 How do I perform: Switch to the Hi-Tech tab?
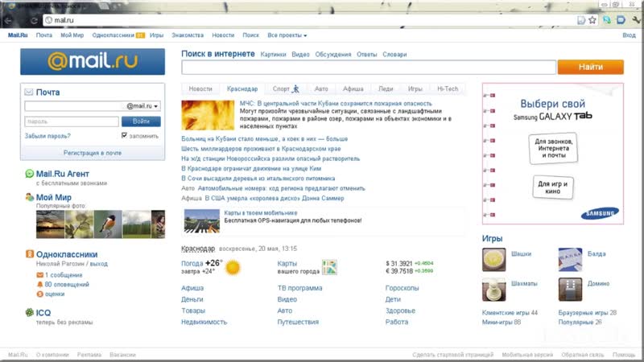click(x=448, y=88)
